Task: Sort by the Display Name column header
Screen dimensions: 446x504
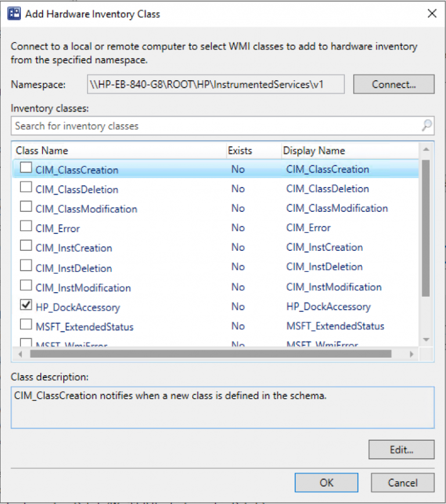Action: (x=314, y=150)
